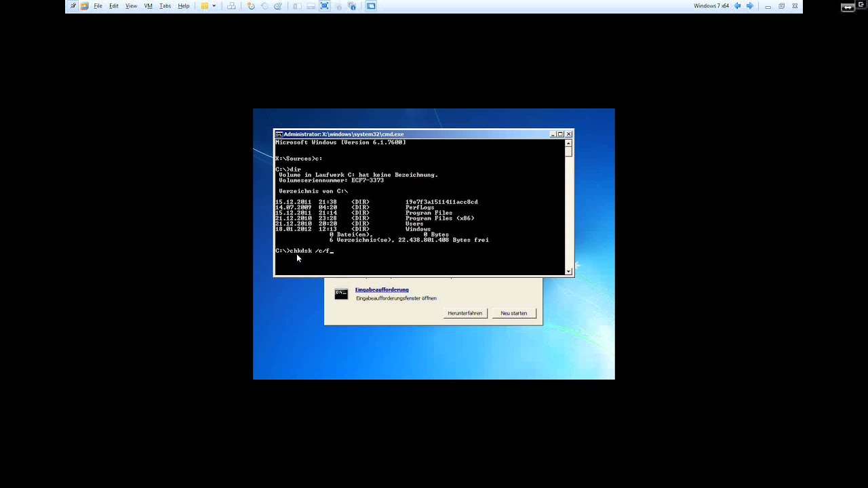Minimize VMware from the fullscreen toolbar
868x488 pixels.
click(x=768, y=6)
